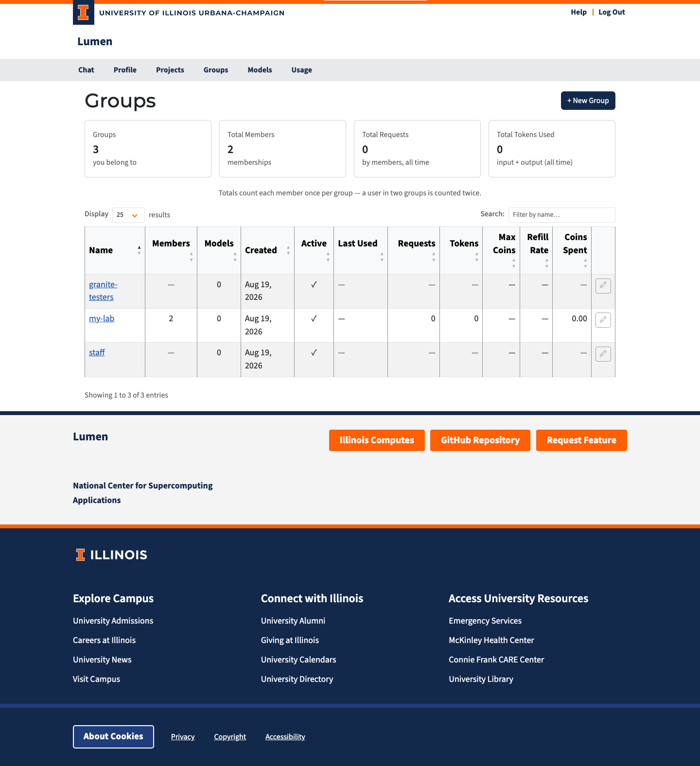Click the Illinois Computes button
This screenshot has height=766, width=700.
click(x=377, y=440)
